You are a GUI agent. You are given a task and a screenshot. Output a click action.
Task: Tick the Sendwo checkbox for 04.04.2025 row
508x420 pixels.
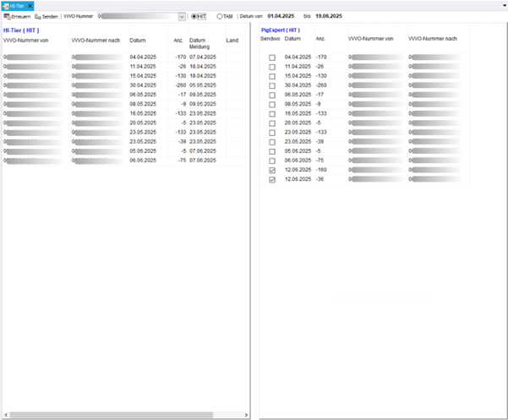271,58
